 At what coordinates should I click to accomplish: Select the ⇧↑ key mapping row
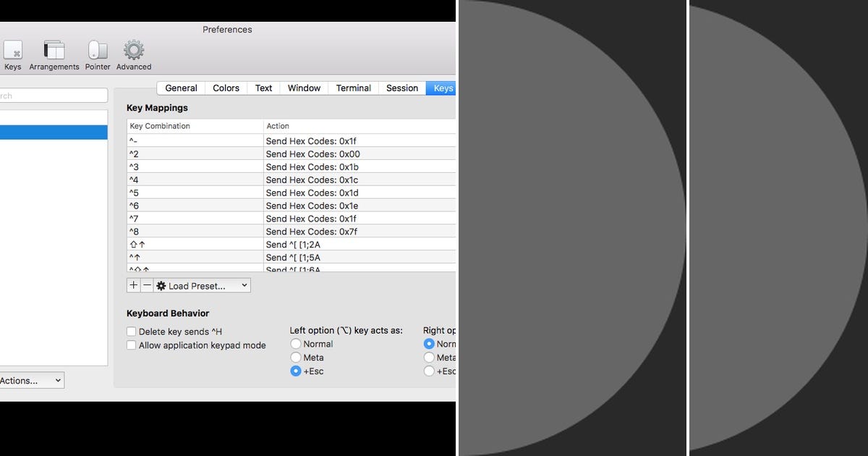tap(291, 245)
